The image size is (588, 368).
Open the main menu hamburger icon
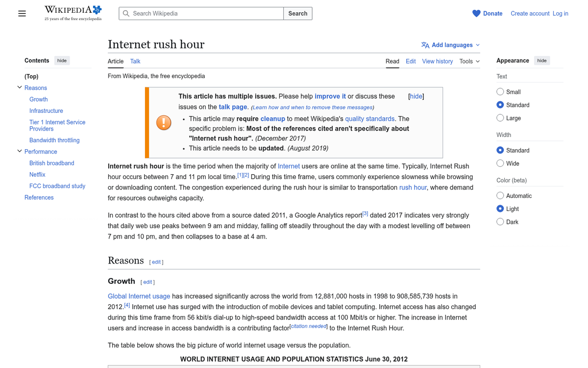(22, 13)
